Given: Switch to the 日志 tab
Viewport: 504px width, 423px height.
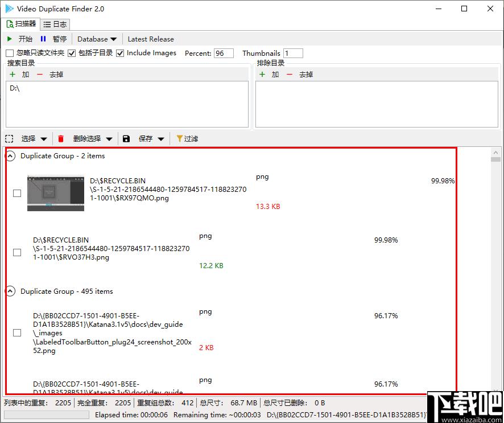Looking at the screenshot, I should pyautogui.click(x=55, y=24).
